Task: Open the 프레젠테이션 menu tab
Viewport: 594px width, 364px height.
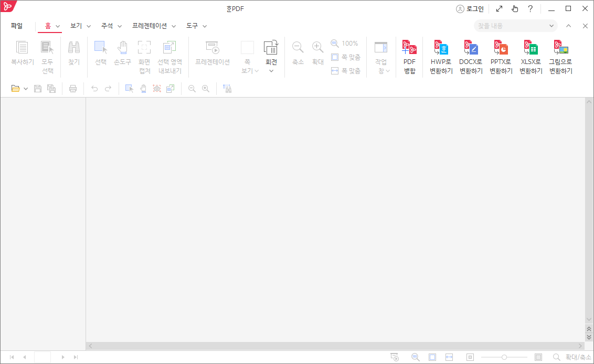Action: (x=149, y=26)
